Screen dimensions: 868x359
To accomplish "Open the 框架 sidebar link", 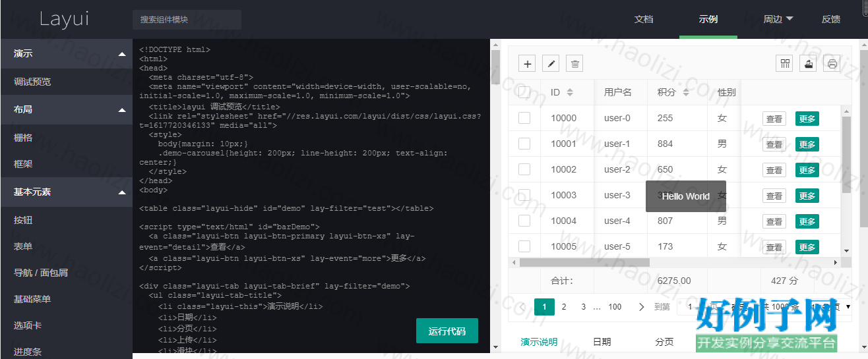I will click(x=66, y=164).
